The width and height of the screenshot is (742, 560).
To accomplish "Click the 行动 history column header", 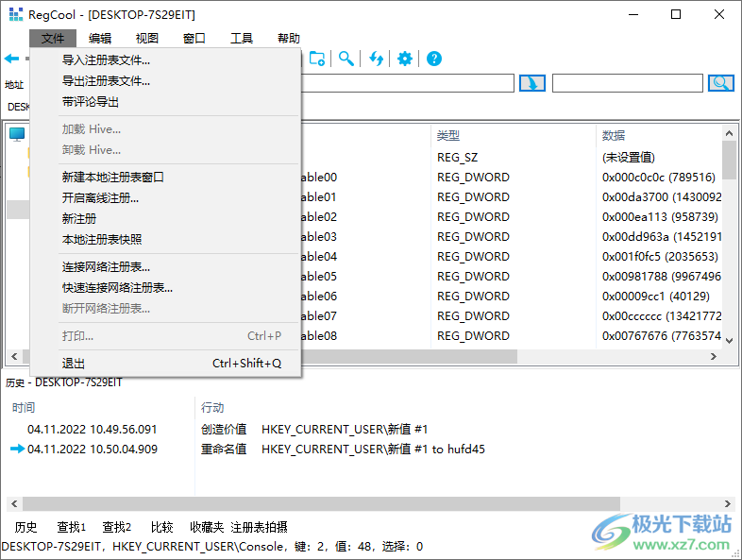I will pyautogui.click(x=212, y=408).
